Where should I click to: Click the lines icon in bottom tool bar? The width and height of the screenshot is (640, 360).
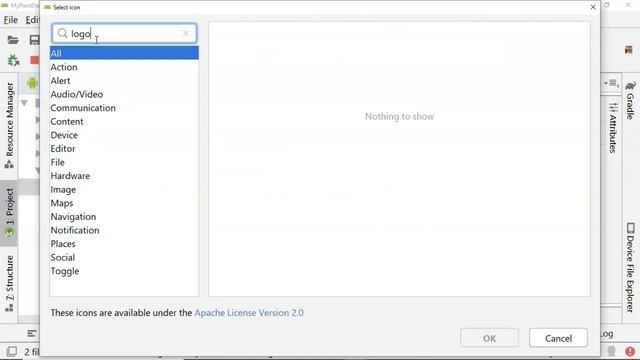tap(32, 333)
